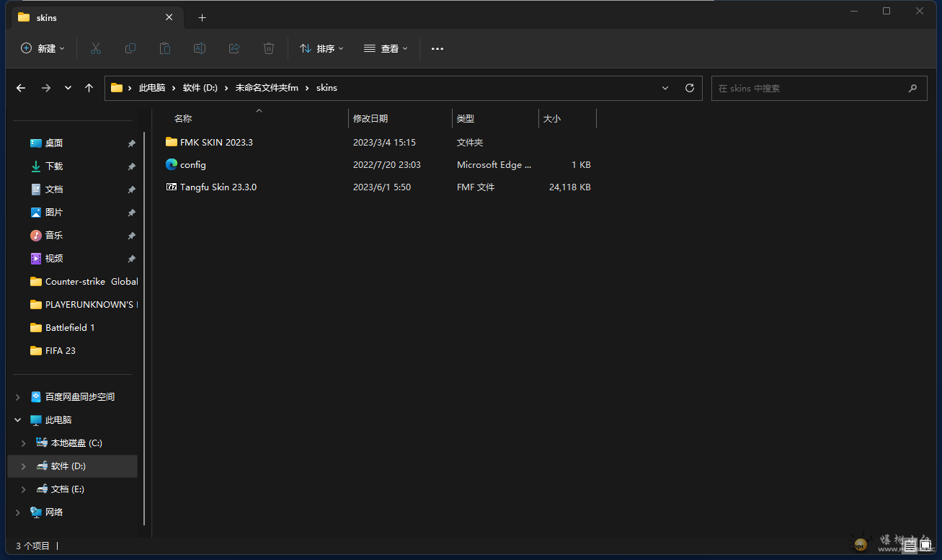The height and width of the screenshot is (560, 942).
Task: Click the Share icon in toolbar
Action: click(234, 48)
